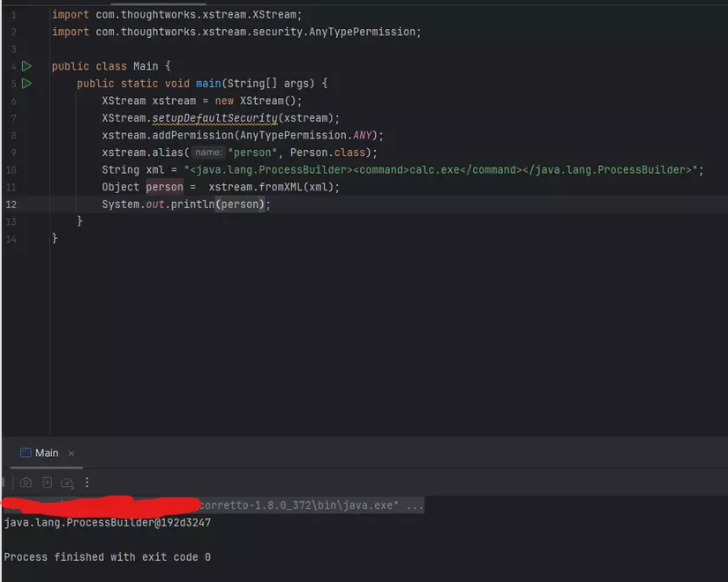
Task: Click the closing brace on line 13
Action: pos(79,221)
